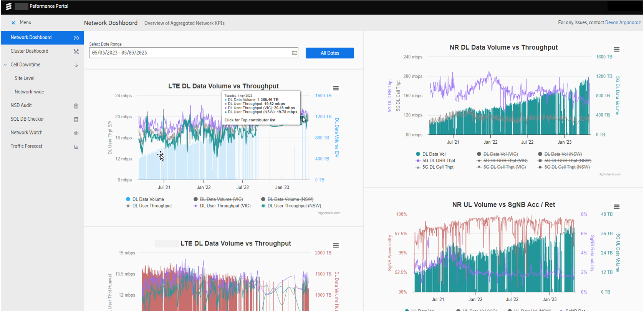The width and height of the screenshot is (644, 312).
Task: Show the 5G DL DRB Thpt (VIC) series
Action: click(x=502, y=161)
